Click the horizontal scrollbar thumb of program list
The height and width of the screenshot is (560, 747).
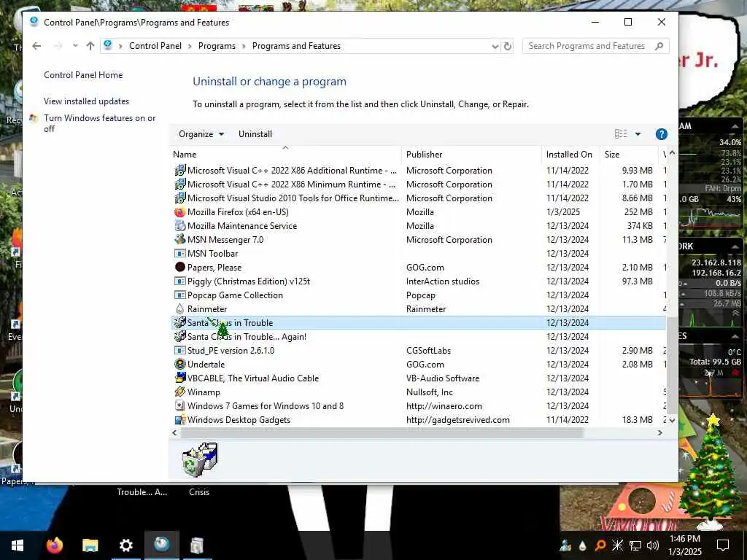click(x=382, y=433)
